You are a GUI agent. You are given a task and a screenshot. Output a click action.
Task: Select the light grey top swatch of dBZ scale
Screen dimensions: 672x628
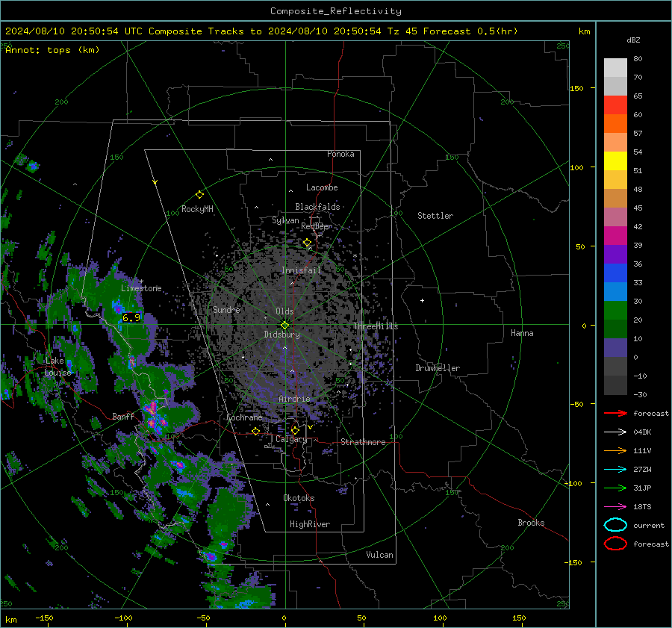coord(615,67)
